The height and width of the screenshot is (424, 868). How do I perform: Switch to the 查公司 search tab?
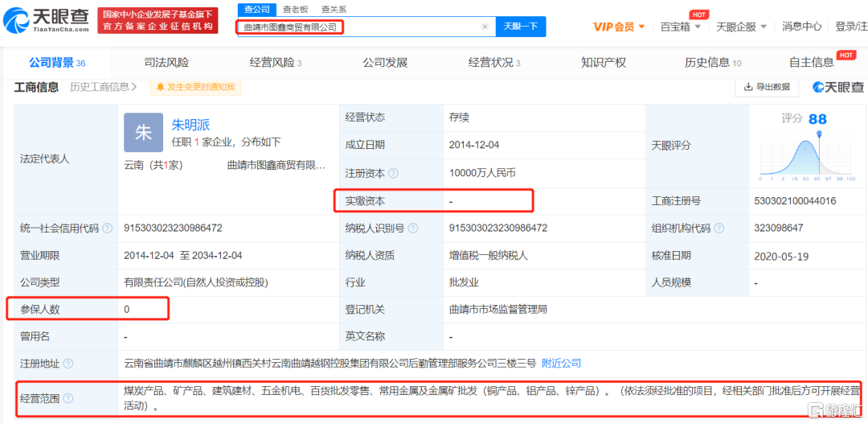point(257,10)
